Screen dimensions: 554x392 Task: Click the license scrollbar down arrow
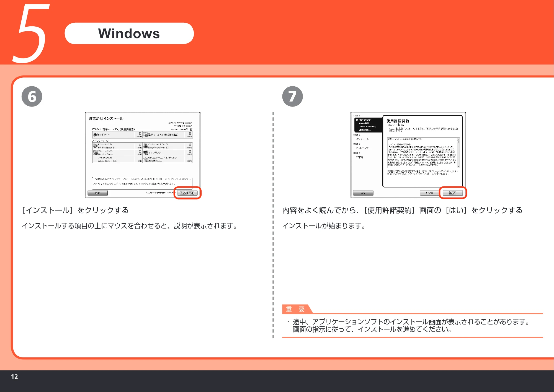[458, 167]
